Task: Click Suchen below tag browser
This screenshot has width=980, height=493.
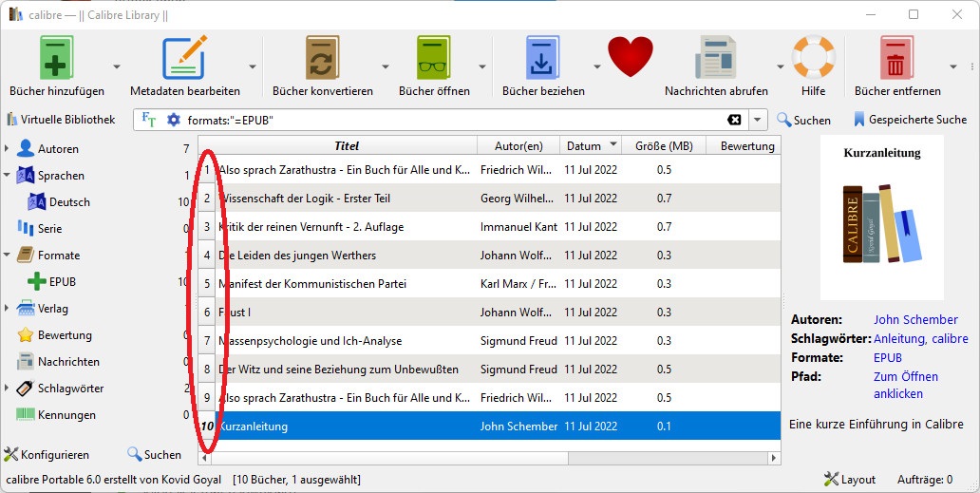Action: pyautogui.click(x=155, y=454)
